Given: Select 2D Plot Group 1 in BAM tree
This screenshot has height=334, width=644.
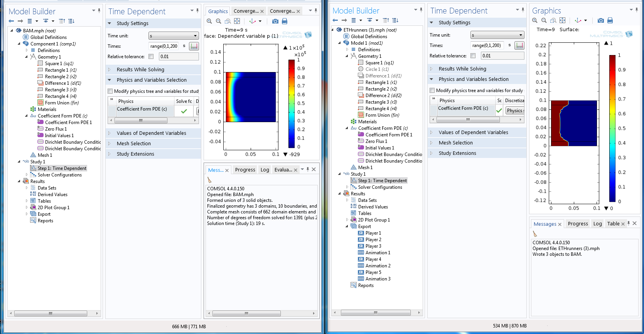Looking at the screenshot, I should pos(54,208).
